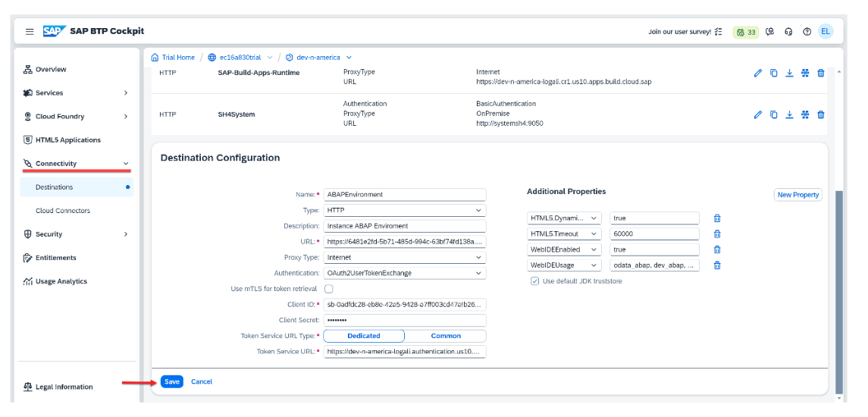
Task: Click the Client ID input field
Action: pos(405,305)
